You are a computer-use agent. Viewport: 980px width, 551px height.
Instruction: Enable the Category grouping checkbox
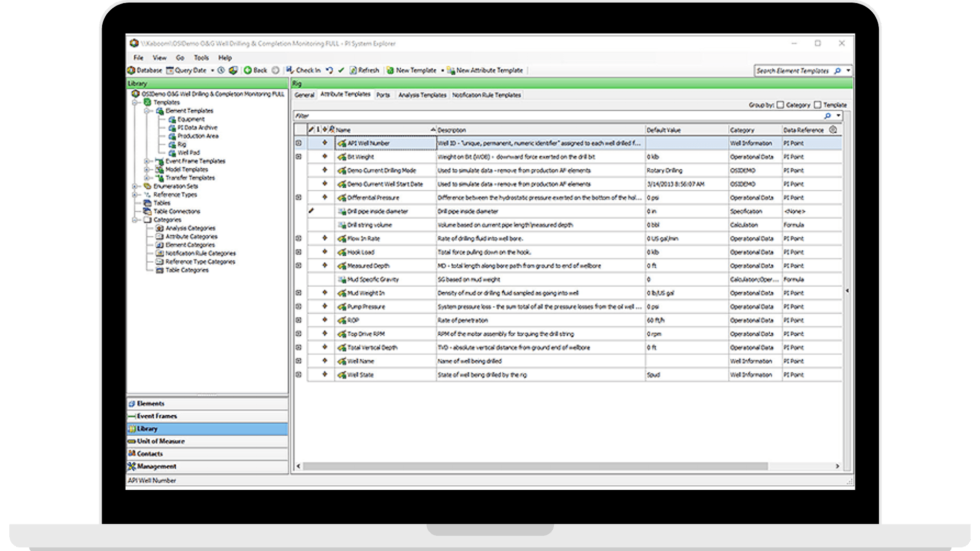[781, 105]
